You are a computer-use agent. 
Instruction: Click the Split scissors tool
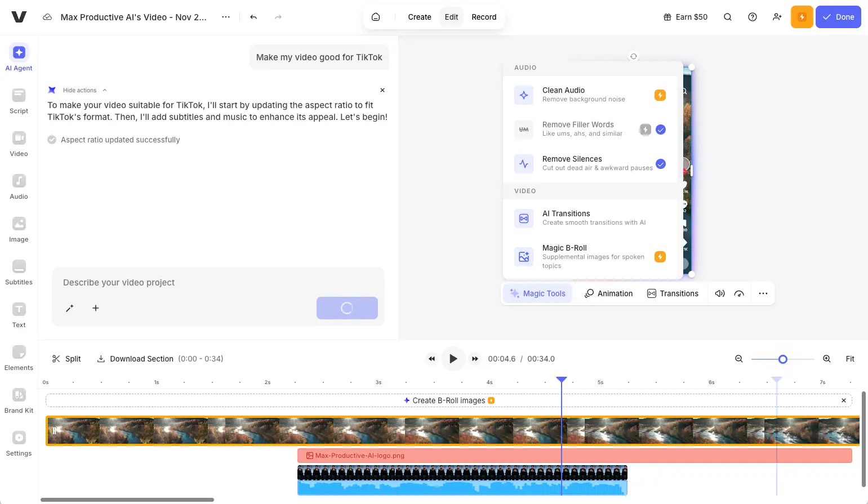pyautogui.click(x=66, y=359)
